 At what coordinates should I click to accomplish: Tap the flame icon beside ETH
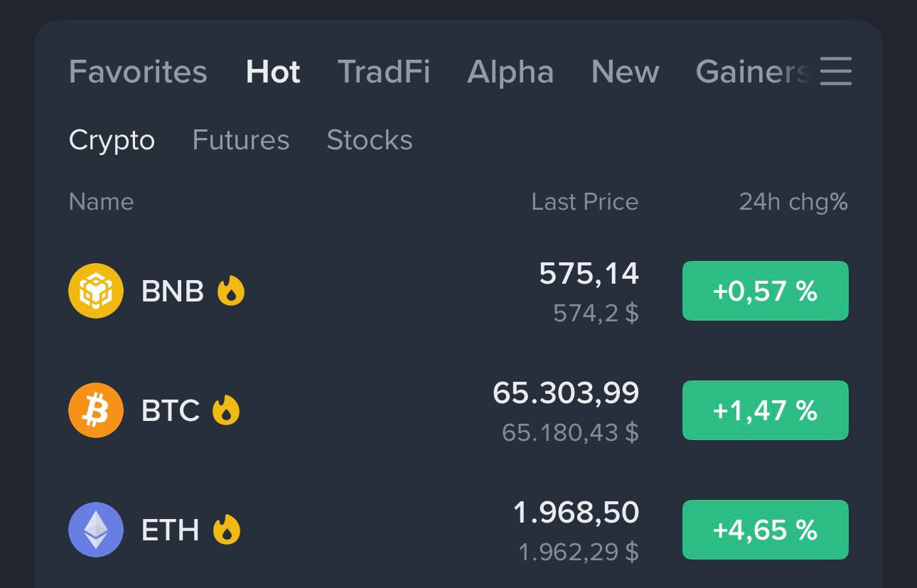[227, 530]
